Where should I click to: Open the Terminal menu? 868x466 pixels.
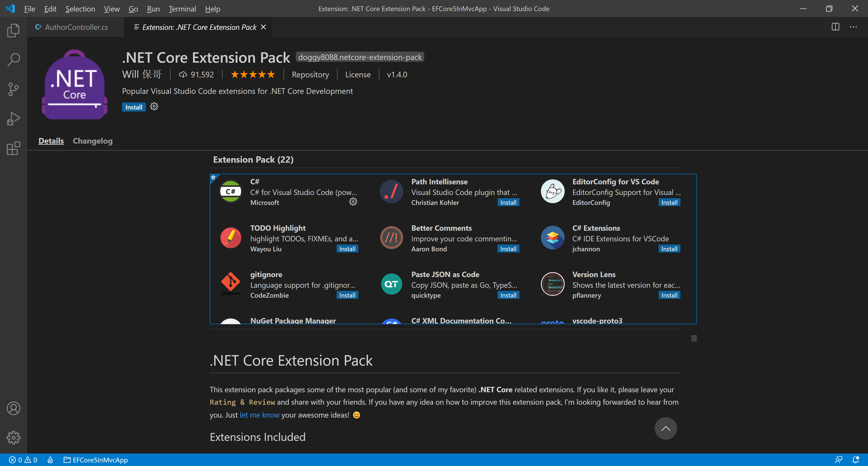182,9
